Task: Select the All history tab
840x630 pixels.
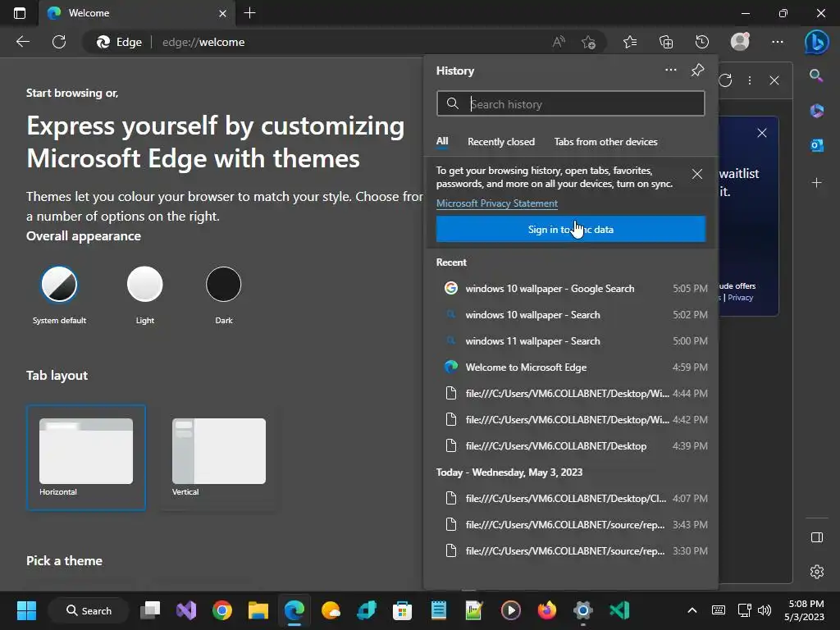Action: (442, 141)
